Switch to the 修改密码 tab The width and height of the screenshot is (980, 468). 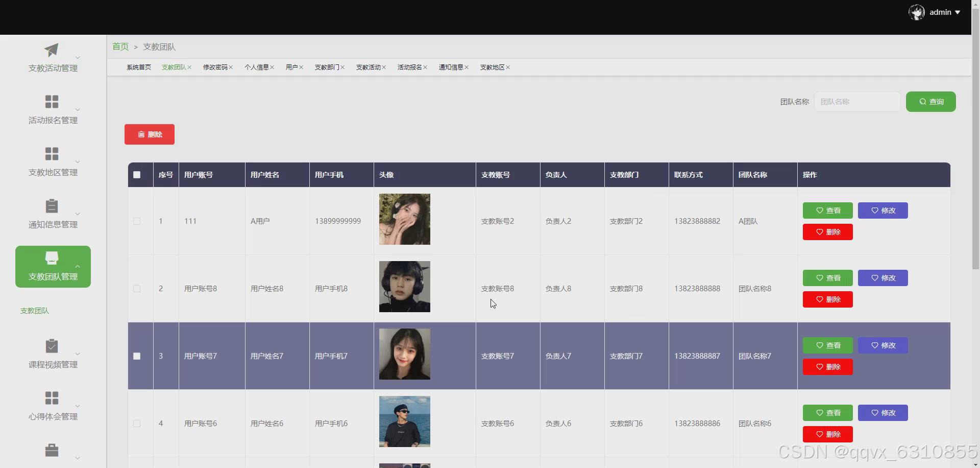pos(215,67)
